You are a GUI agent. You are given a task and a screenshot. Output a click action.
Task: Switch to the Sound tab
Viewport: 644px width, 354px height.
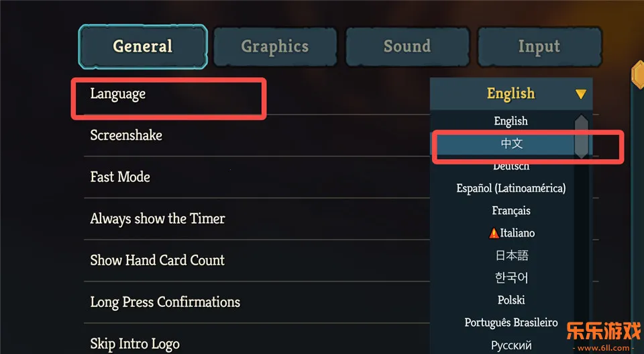pos(407,46)
